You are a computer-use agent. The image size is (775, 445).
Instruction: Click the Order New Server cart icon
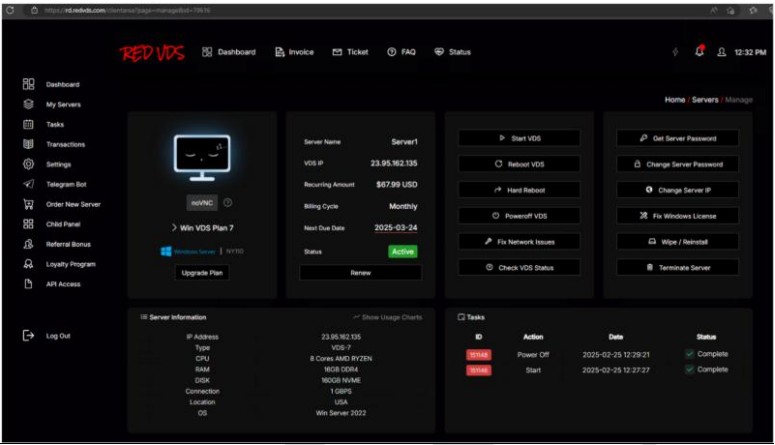pos(29,204)
